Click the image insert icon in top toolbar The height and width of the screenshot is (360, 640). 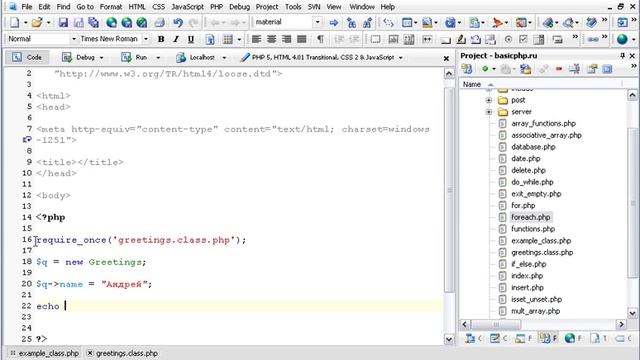427,22
